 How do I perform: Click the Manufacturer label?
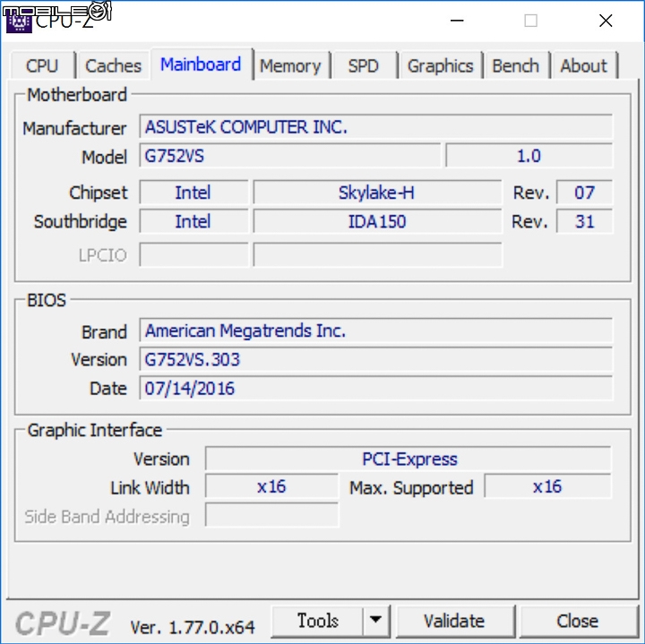coord(74,128)
